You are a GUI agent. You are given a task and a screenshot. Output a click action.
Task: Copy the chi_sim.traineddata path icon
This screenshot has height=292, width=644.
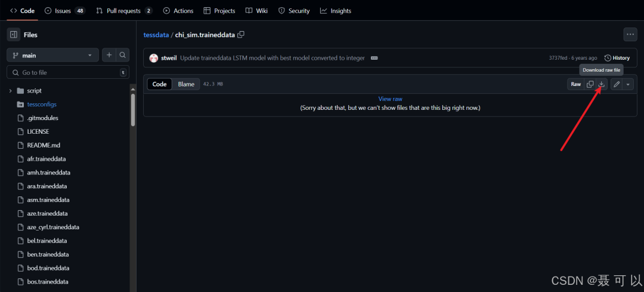(241, 35)
